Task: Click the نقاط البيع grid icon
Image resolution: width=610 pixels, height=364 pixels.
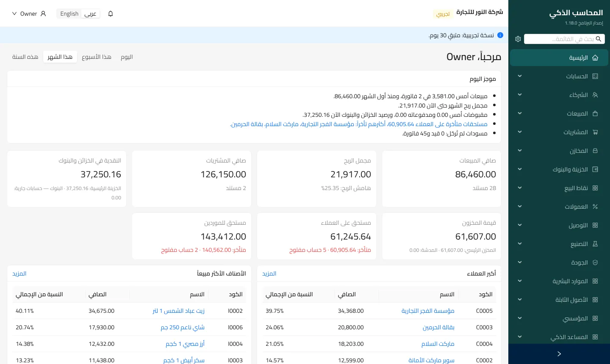Action: pos(595,188)
